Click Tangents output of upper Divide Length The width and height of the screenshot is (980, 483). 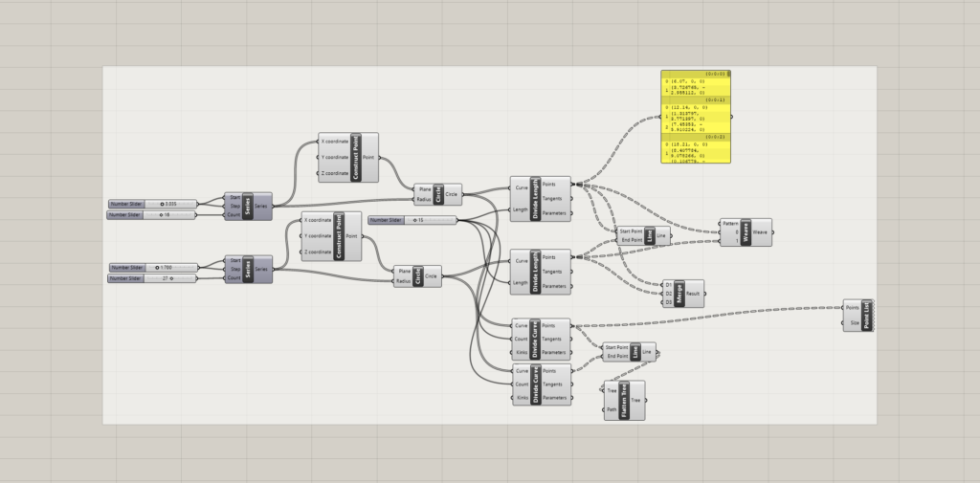pos(552,199)
